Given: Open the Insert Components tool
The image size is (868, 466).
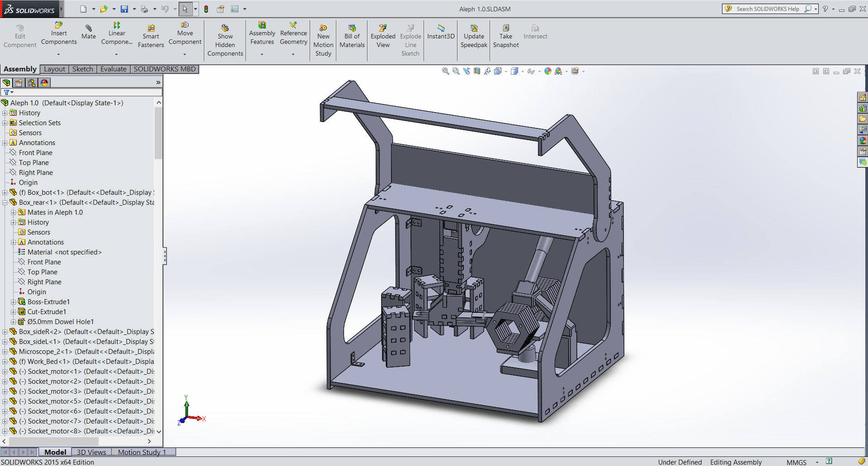Looking at the screenshot, I should 59,33.
